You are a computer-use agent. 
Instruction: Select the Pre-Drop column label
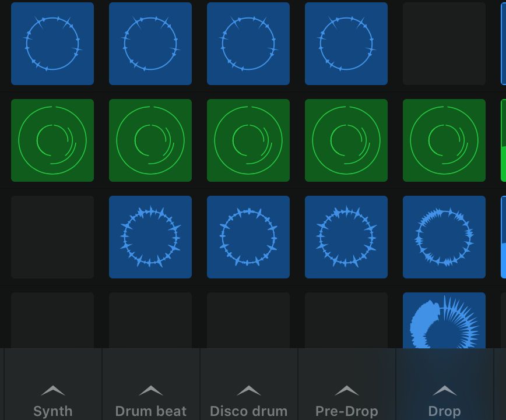point(346,411)
